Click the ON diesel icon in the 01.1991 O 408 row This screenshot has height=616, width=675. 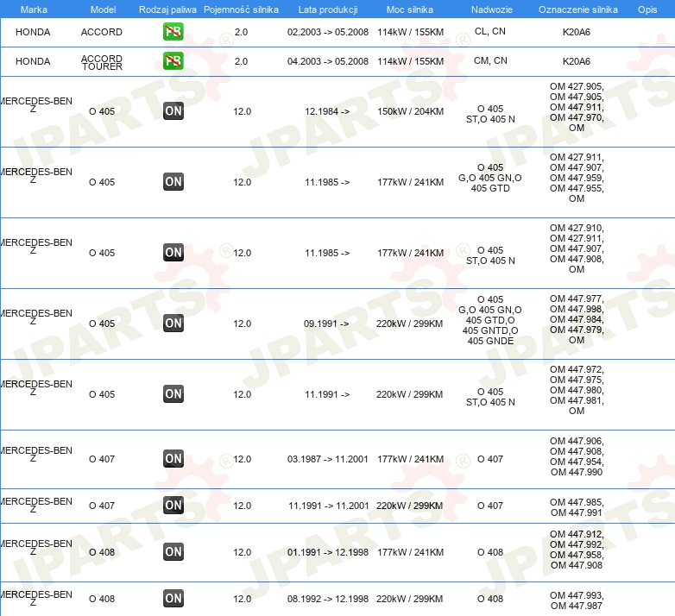coord(173,551)
